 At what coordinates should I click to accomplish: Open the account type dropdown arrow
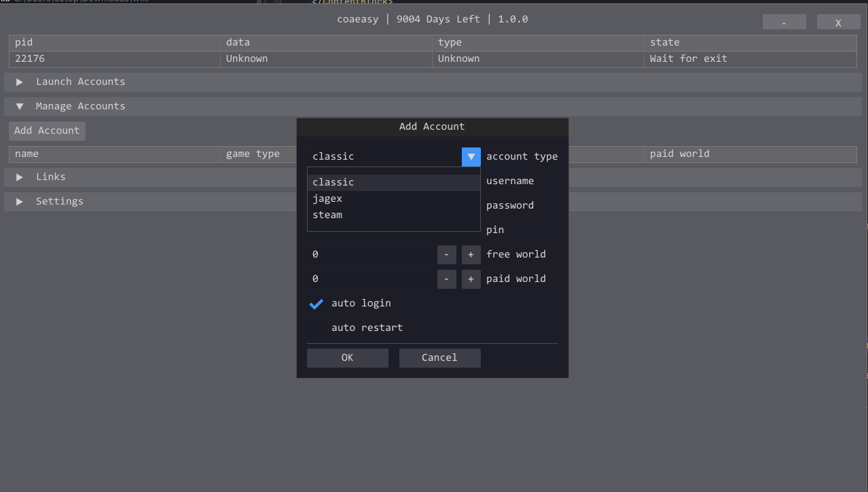471,156
